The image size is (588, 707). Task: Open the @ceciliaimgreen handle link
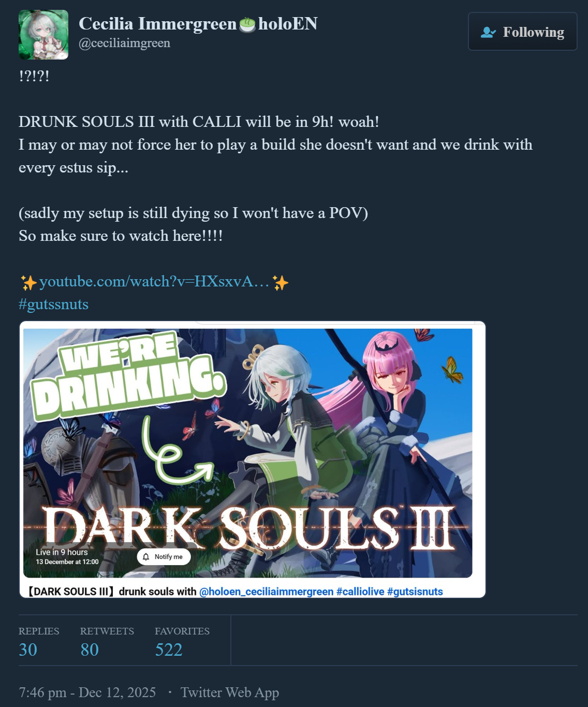[124, 43]
